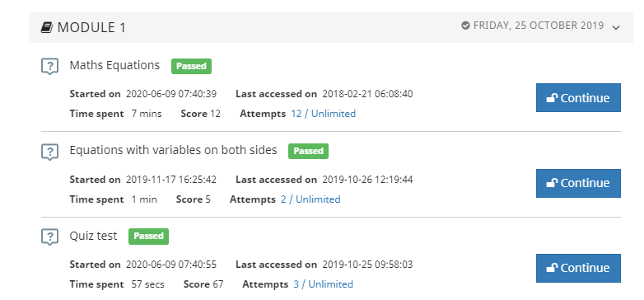Image resolution: width=644 pixels, height=300 pixels.
Task: Click the unlock icon on Maths Equations Continue button
Action: point(552,98)
